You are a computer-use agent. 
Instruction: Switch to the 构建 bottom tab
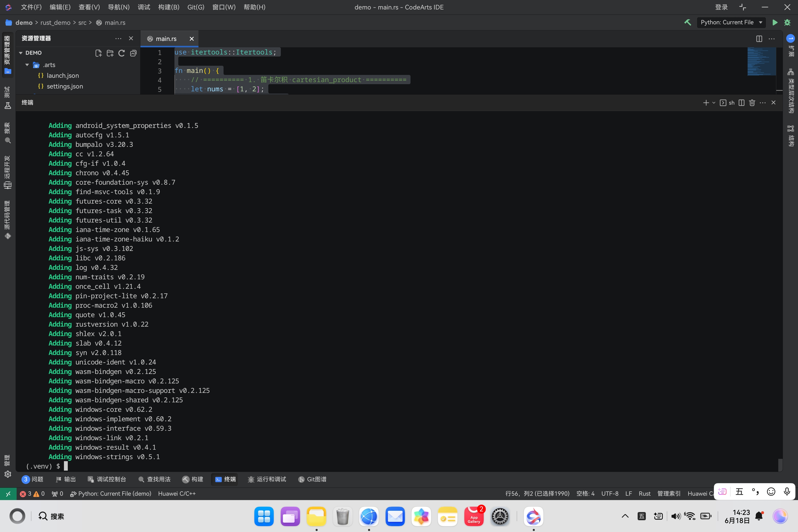pos(193,479)
